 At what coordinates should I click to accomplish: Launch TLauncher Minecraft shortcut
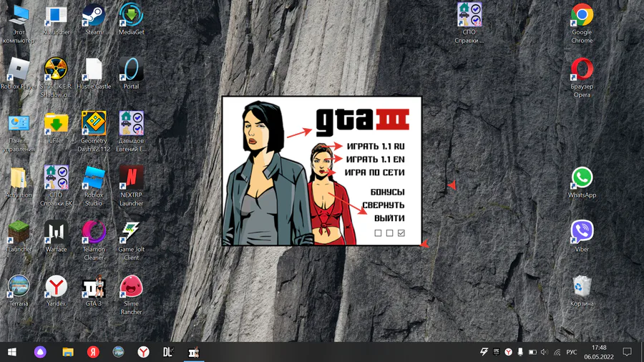point(19,236)
